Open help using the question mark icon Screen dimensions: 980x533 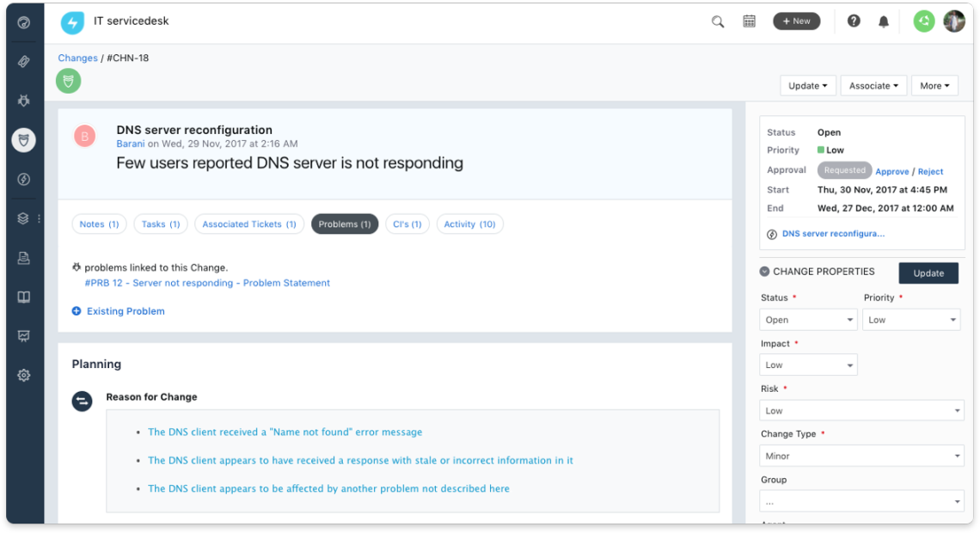(x=853, y=21)
